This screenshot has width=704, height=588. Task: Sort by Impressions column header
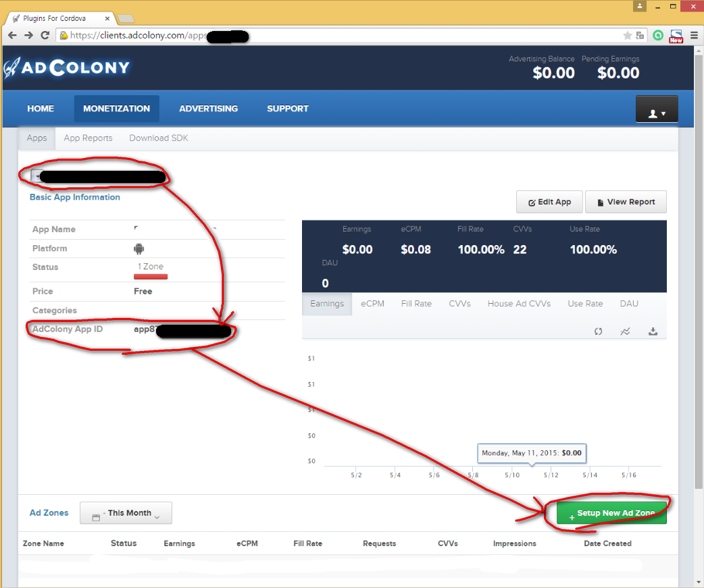(515, 543)
